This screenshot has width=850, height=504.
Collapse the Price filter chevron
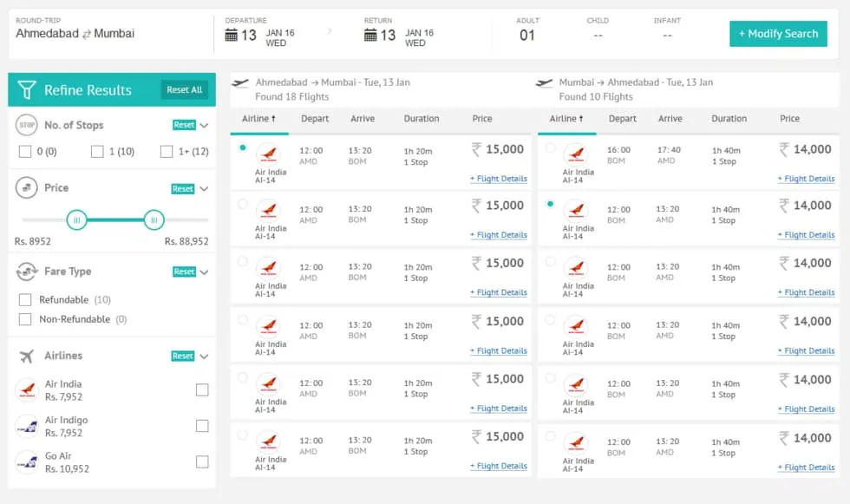pyautogui.click(x=204, y=188)
